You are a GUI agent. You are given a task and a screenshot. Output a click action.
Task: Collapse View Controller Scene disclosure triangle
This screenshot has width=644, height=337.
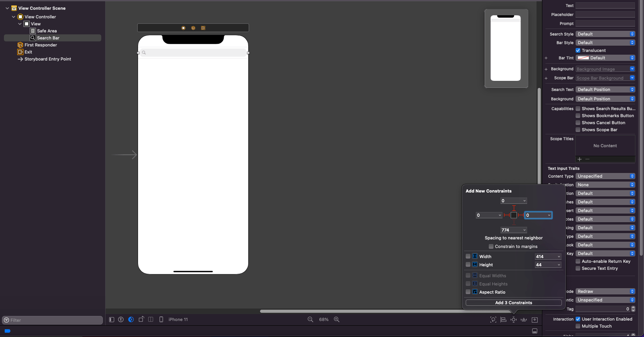[7, 8]
